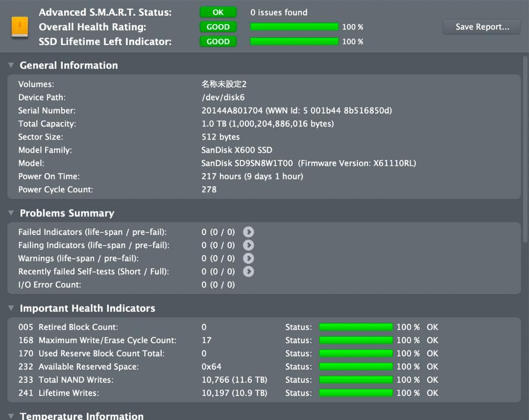Open details arrow next to Failed Indicators
The image size is (529, 420).
coord(248,232)
